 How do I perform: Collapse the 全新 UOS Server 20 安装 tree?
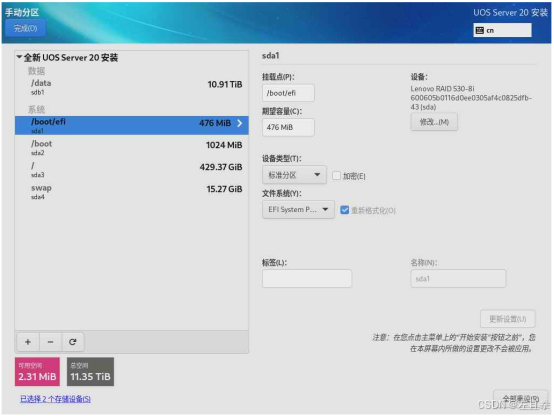19,57
